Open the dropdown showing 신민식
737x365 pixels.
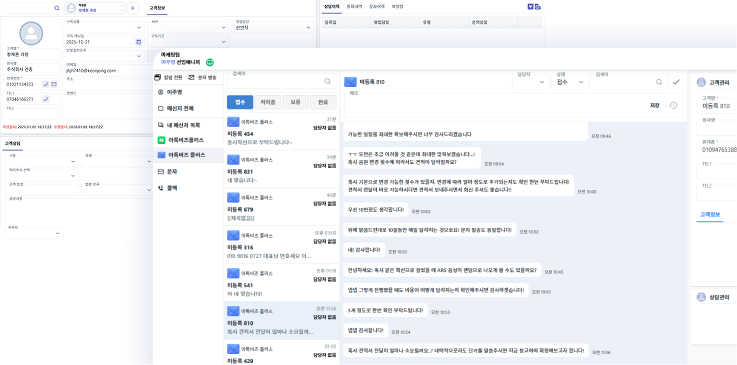click(x=274, y=27)
